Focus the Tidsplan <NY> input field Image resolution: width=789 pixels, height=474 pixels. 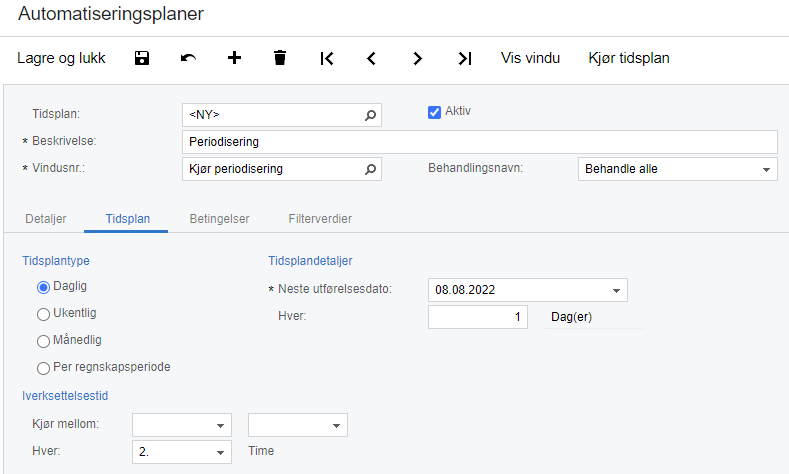(282, 115)
